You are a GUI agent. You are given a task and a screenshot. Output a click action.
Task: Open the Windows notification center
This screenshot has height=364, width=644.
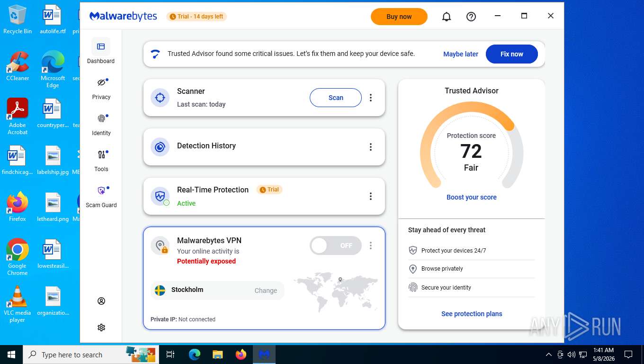click(628, 355)
